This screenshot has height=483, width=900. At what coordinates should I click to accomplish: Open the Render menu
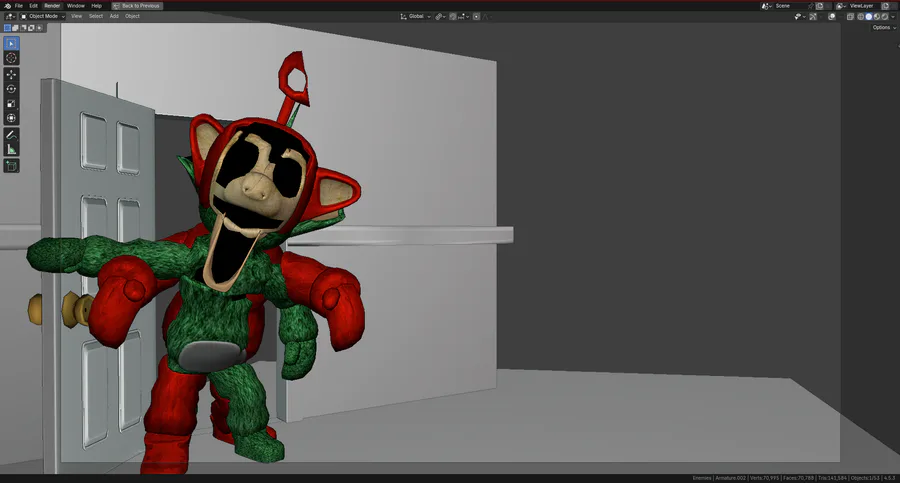pyautogui.click(x=52, y=6)
